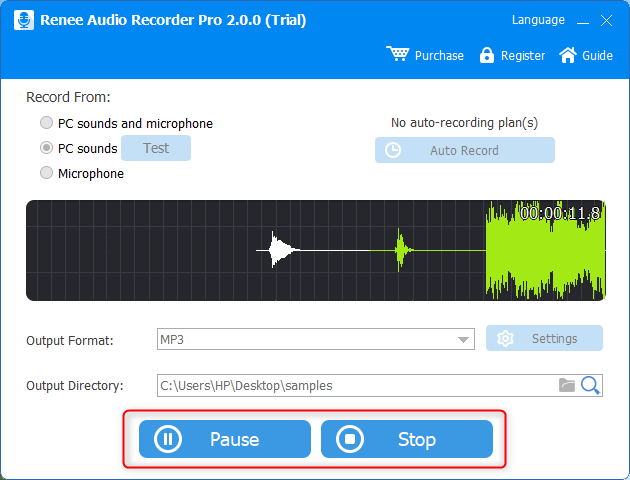Click the Record From label
Screen dimensions: 630x480
(x=68, y=97)
